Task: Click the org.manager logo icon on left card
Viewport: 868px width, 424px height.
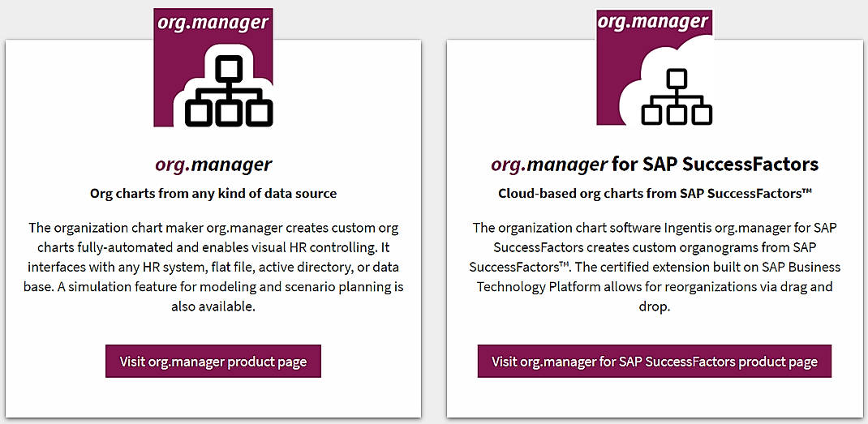Action: (x=213, y=68)
